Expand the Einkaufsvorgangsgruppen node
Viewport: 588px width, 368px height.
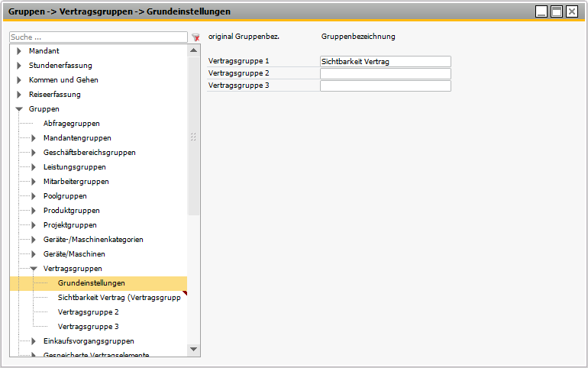pyautogui.click(x=34, y=341)
